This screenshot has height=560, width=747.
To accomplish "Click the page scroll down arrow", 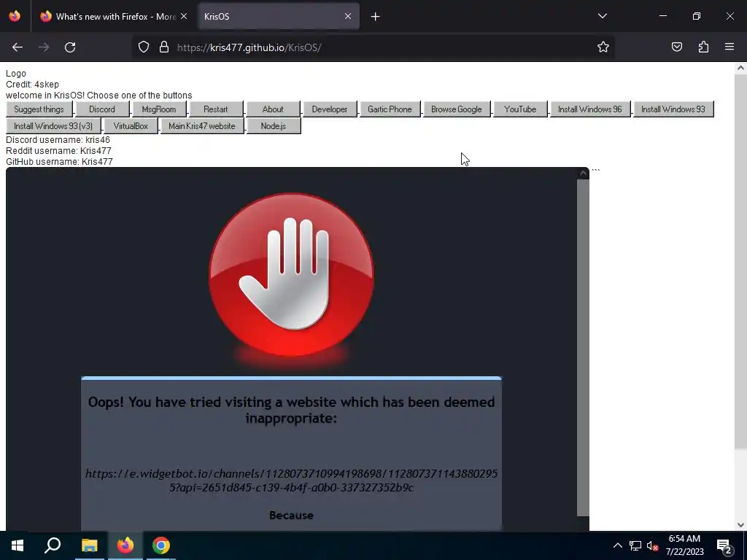I will pyautogui.click(x=740, y=525).
